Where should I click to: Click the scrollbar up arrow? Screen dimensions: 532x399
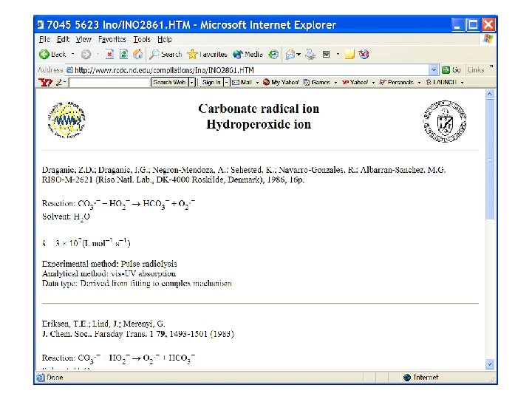pyautogui.click(x=490, y=94)
